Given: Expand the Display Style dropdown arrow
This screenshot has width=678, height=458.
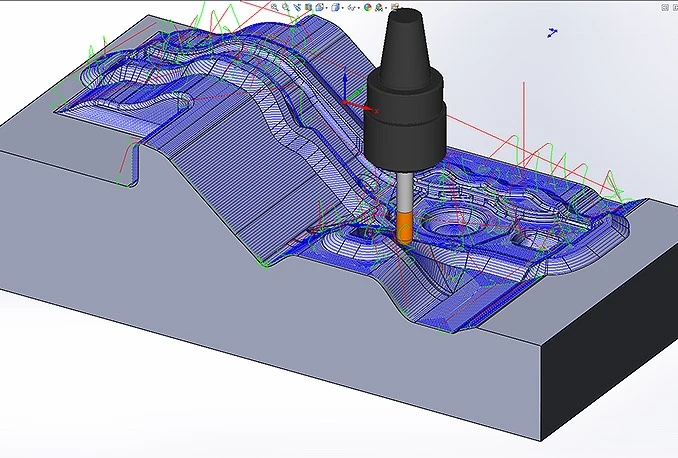Looking at the screenshot, I should (342, 8).
